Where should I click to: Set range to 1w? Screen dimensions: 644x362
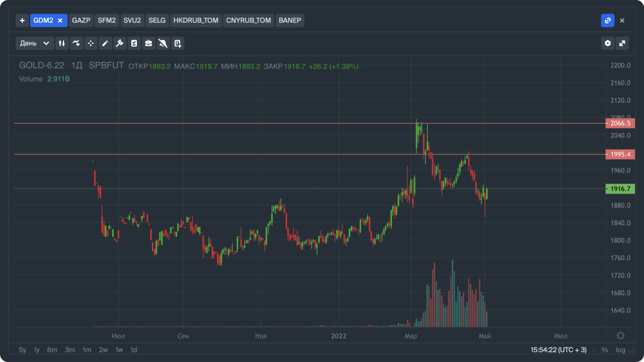[119, 350]
